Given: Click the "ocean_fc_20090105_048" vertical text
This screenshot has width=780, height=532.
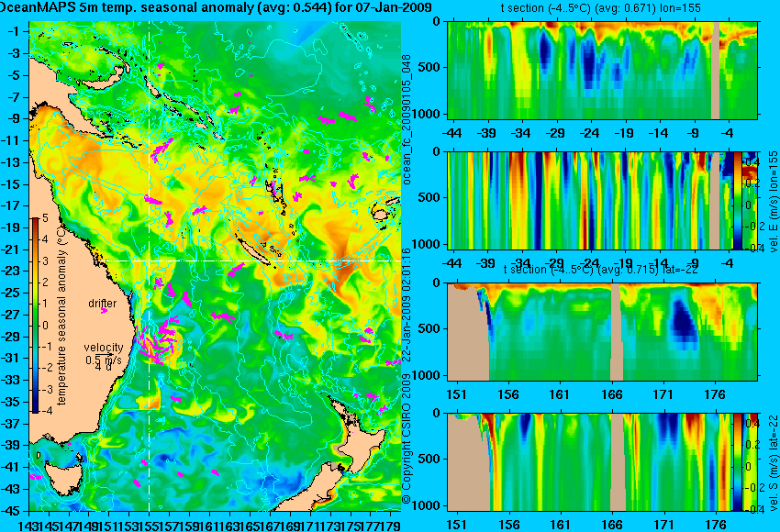Looking at the screenshot, I should pyautogui.click(x=407, y=117).
